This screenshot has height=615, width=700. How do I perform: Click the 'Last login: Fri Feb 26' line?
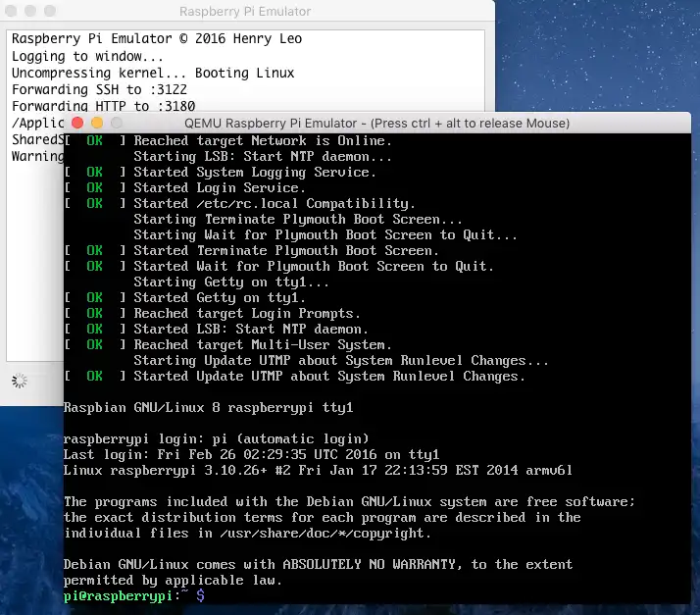click(251, 455)
